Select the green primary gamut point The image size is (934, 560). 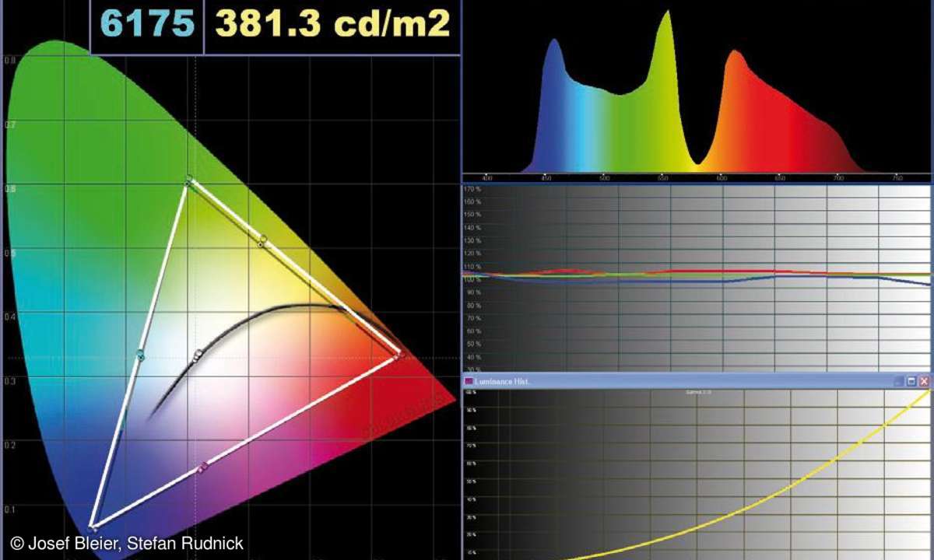click(188, 180)
